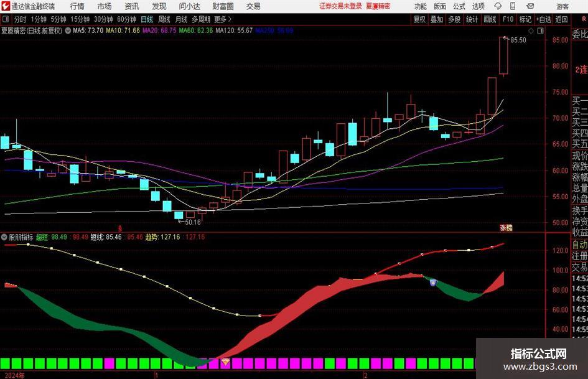This screenshot has height=379, width=588.
Task: Click the diamond icon above the chart
Action: point(531,30)
